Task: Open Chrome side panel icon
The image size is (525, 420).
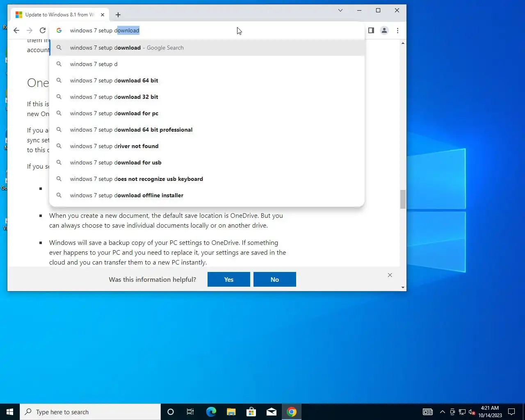Action: click(371, 30)
